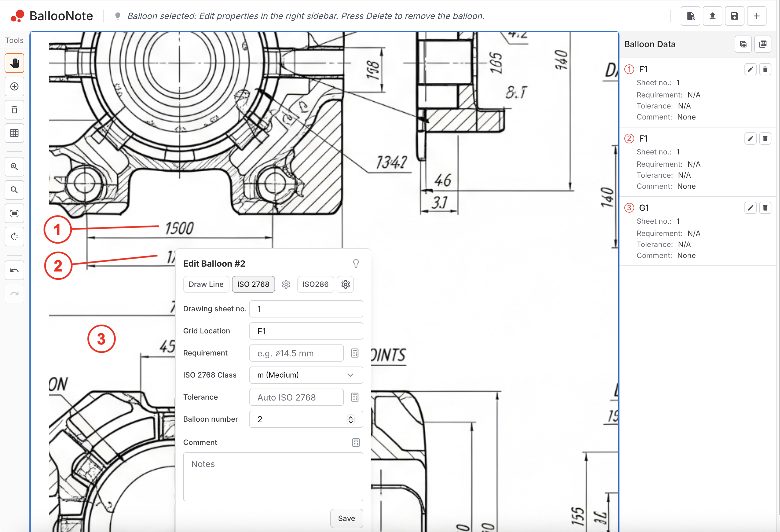Image resolution: width=780 pixels, height=532 pixels.
Task: Select balloon 1 on the drawing
Action: 58,230
